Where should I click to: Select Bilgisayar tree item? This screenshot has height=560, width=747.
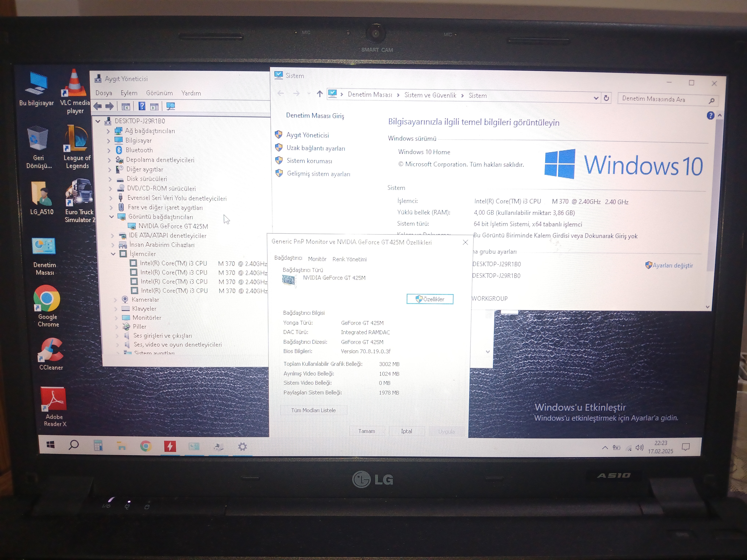point(138,140)
